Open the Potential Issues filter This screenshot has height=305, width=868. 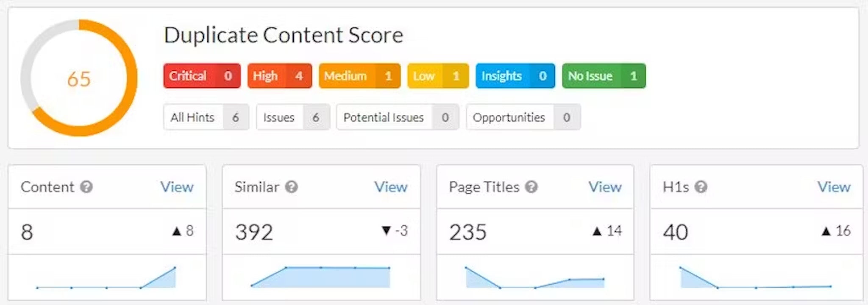coord(397,117)
